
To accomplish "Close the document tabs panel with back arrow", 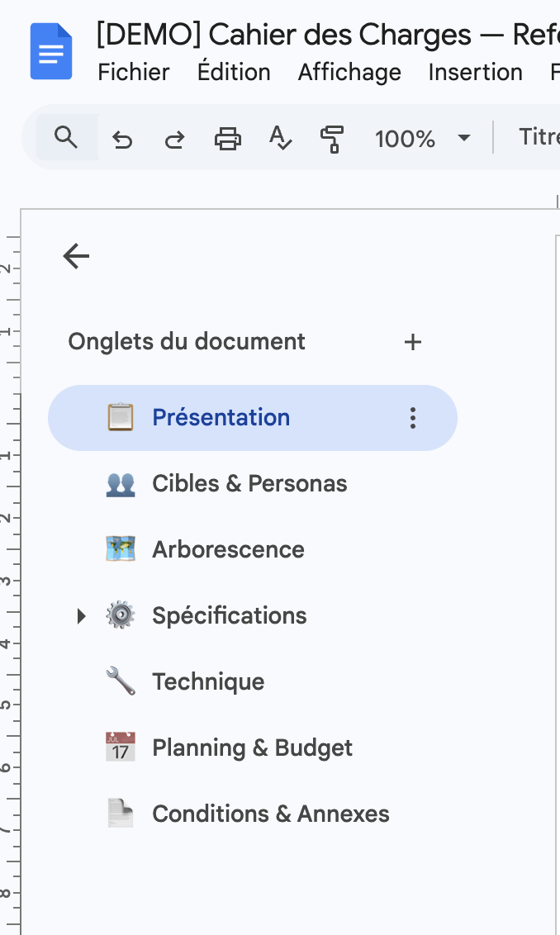I will [x=76, y=256].
